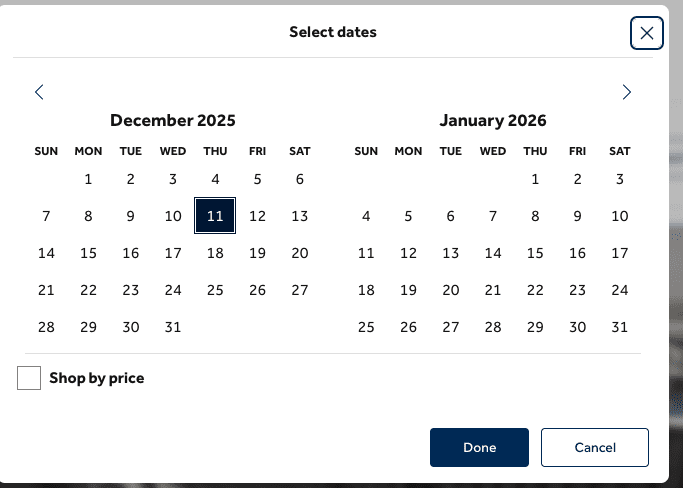
Task: Select January 1, 2026
Action: (x=535, y=179)
